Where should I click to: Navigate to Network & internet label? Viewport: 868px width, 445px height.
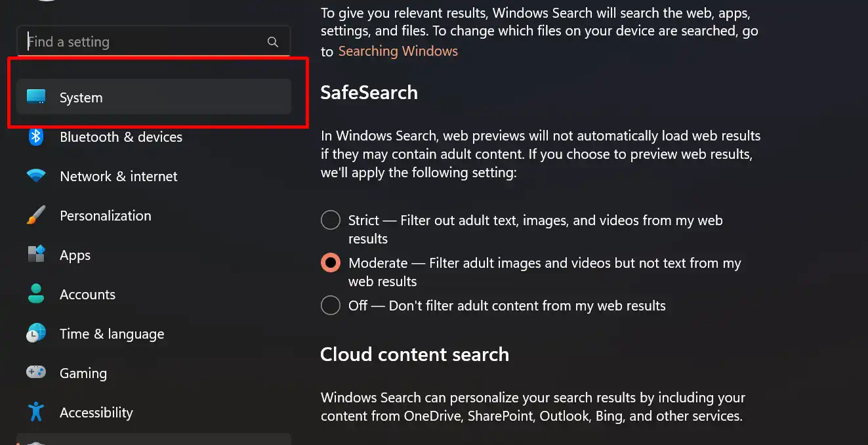(x=119, y=176)
